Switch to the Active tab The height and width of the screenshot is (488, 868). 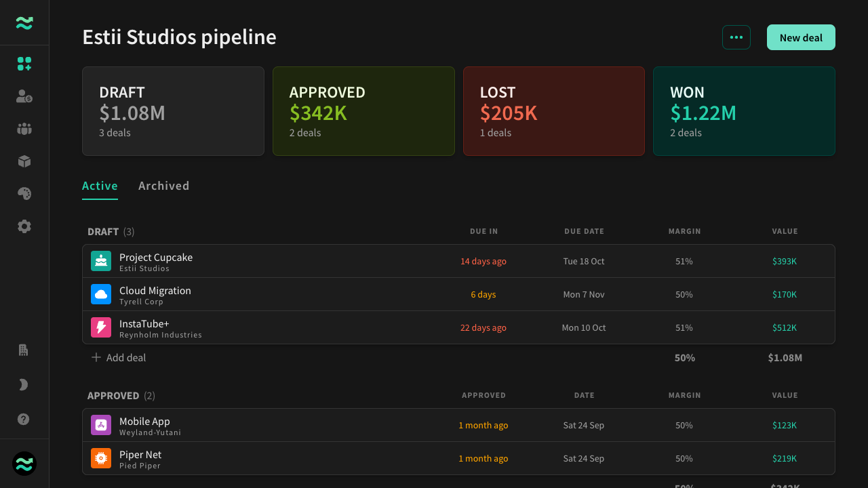point(100,186)
